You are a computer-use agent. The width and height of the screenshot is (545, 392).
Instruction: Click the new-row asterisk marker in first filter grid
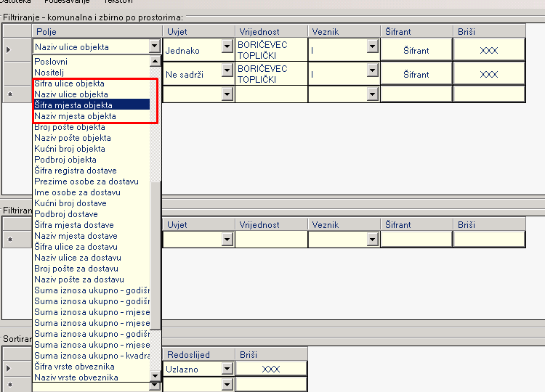pyautogui.click(x=9, y=94)
